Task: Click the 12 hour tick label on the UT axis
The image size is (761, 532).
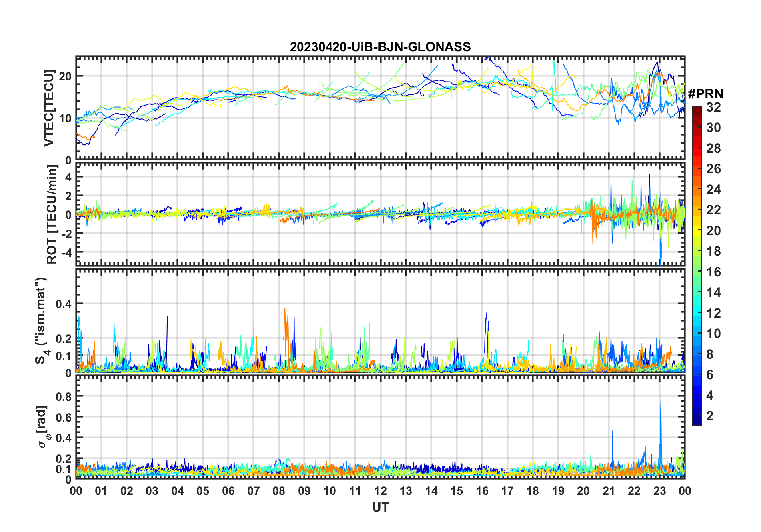Action: (x=380, y=491)
